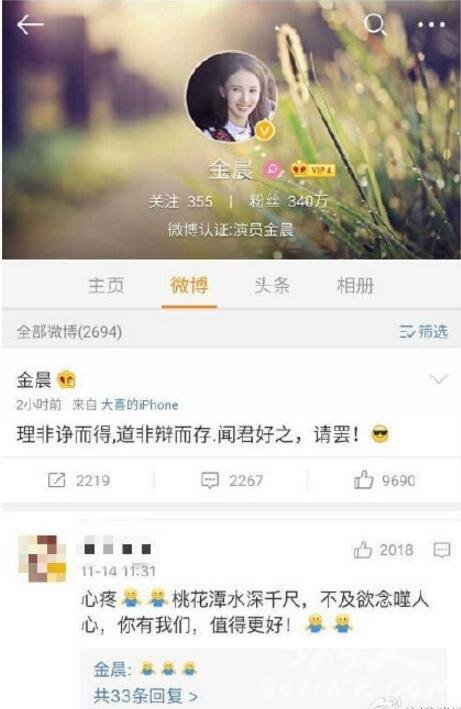Reply using the comment bubble icon beside 2018
Image resolution: width=461 pixels, height=709 pixels.
pos(442,550)
